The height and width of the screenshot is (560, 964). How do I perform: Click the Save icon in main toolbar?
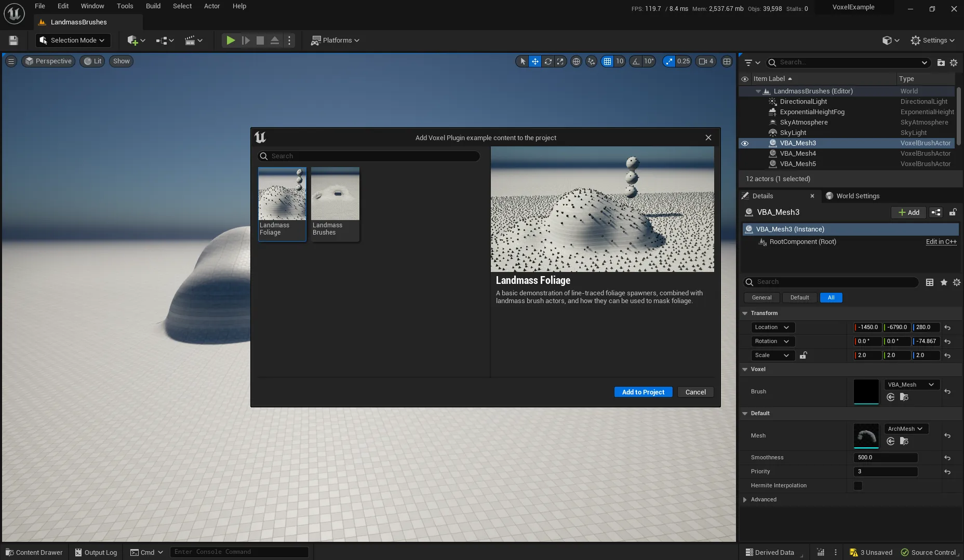[14, 40]
